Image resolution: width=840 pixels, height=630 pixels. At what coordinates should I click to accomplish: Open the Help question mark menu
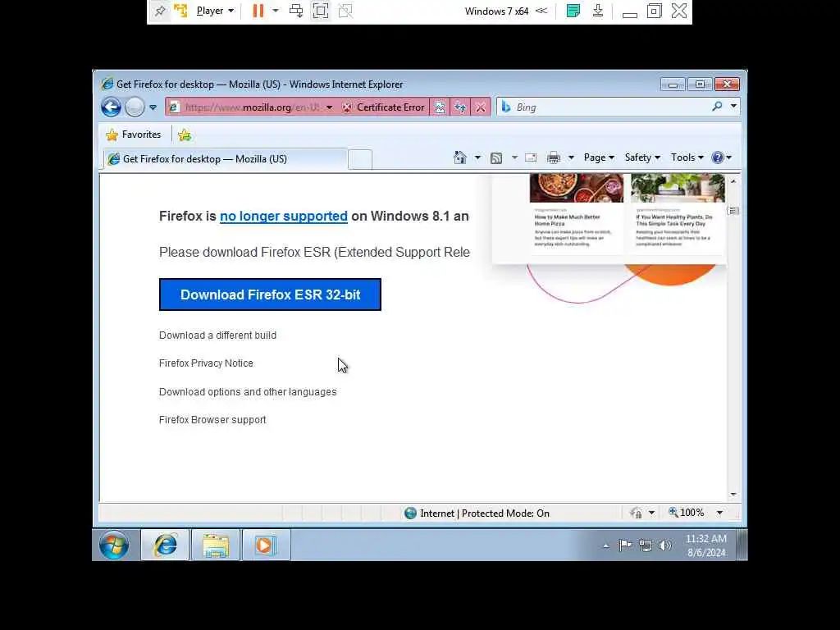tap(721, 157)
